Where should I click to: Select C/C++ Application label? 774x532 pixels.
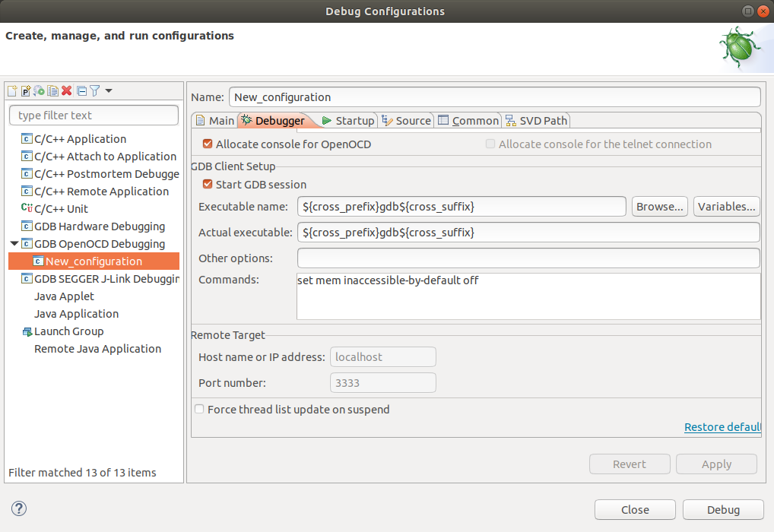80,138
